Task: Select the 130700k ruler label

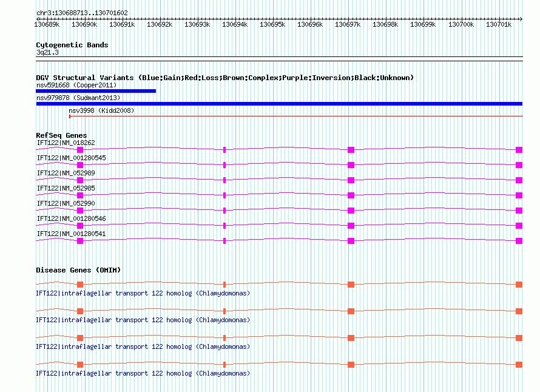Action: (x=461, y=24)
